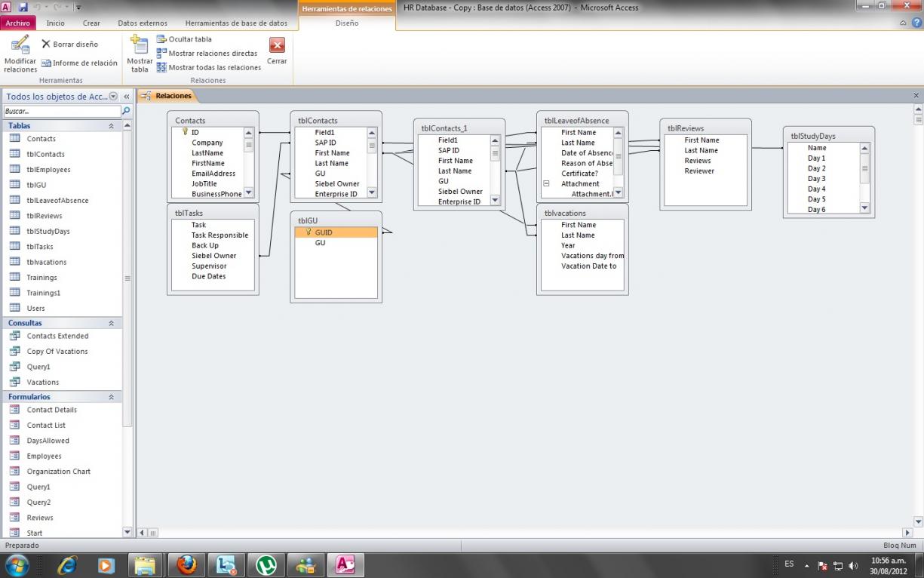
Task: Click the Windows Start button
Action: [x=17, y=565]
